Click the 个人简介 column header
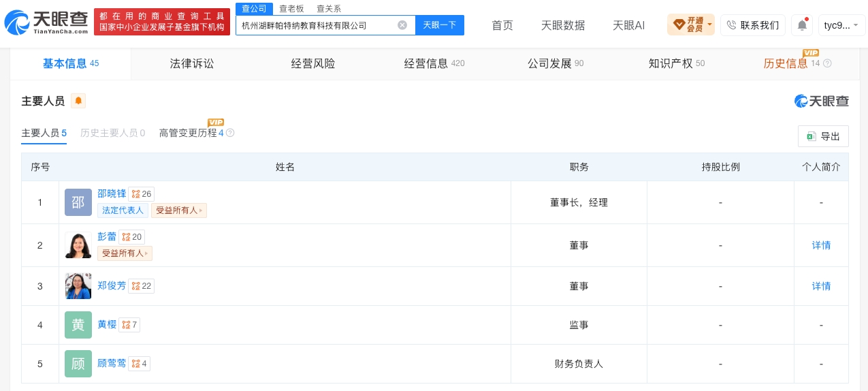Viewport: 868px width, 391px height. click(x=821, y=167)
